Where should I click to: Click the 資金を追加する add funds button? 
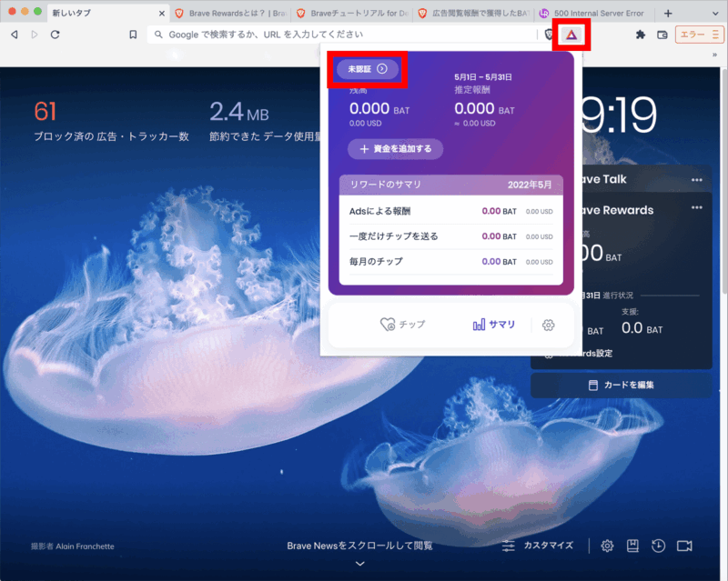coord(395,148)
